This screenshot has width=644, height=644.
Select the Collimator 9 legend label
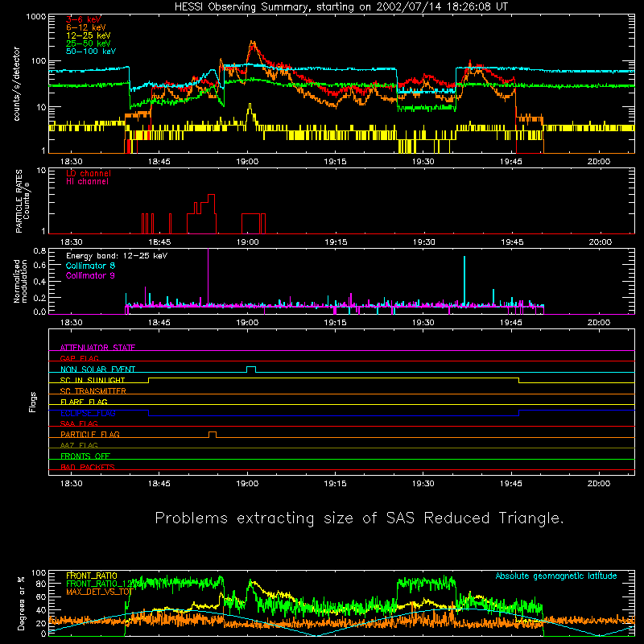(x=90, y=275)
